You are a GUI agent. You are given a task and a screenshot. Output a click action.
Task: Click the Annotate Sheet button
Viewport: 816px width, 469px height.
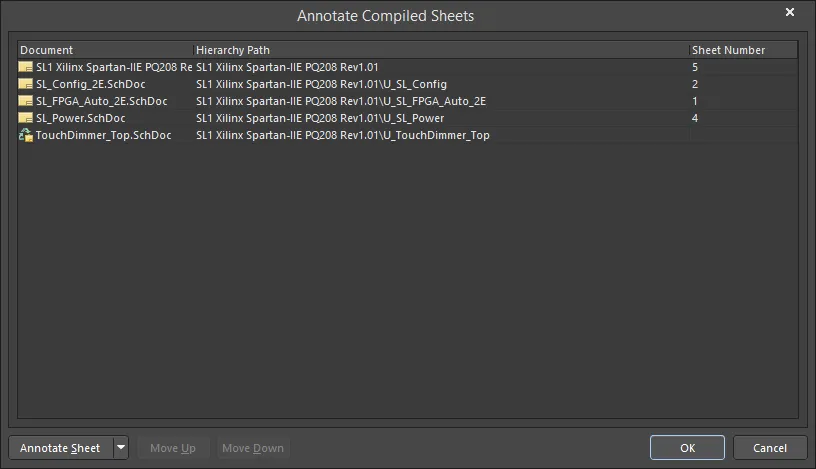[x=61, y=448]
